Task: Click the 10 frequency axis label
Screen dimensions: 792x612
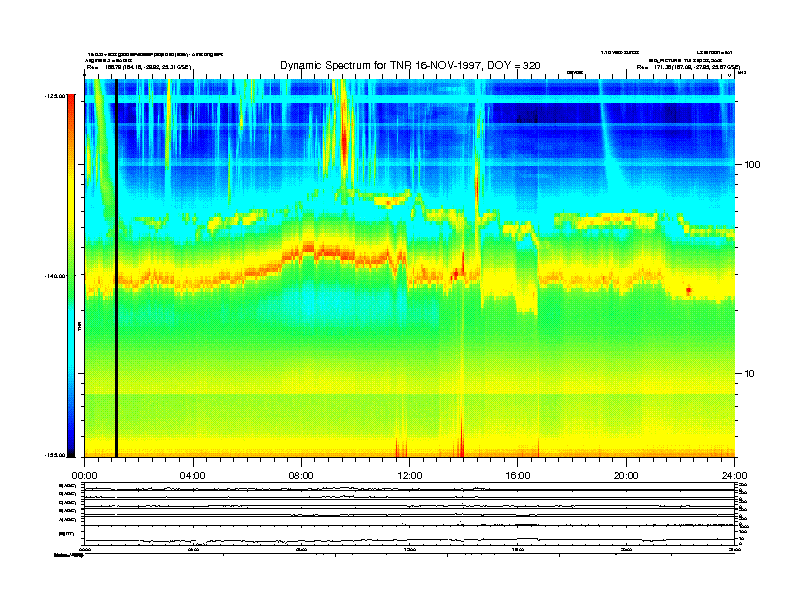Action: click(x=750, y=374)
